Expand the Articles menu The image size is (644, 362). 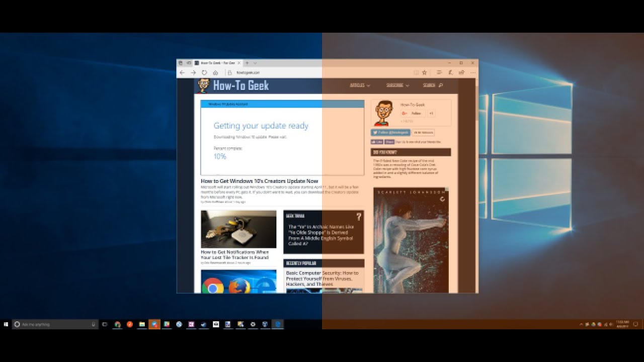tap(360, 85)
